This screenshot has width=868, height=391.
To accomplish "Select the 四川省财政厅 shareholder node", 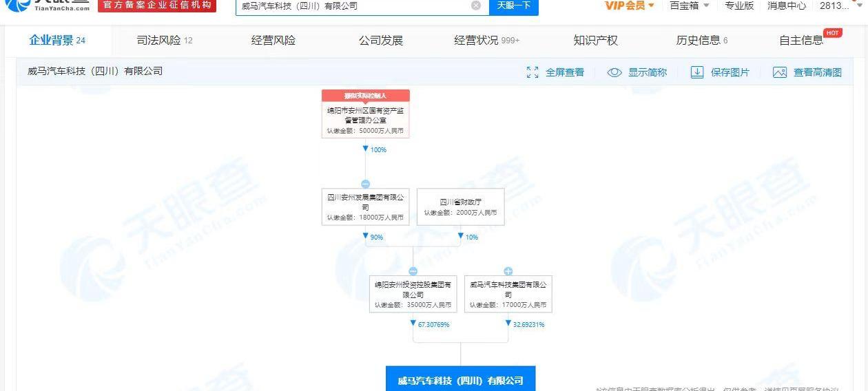I will [x=460, y=207].
